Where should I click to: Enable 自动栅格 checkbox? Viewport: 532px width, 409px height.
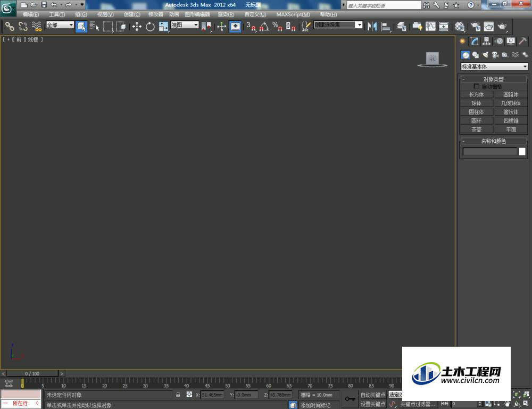(476, 87)
